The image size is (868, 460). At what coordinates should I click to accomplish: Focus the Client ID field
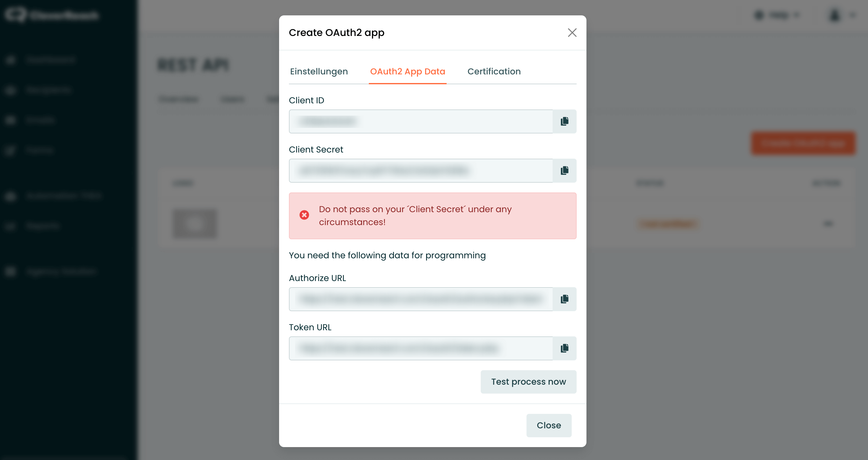pos(420,121)
